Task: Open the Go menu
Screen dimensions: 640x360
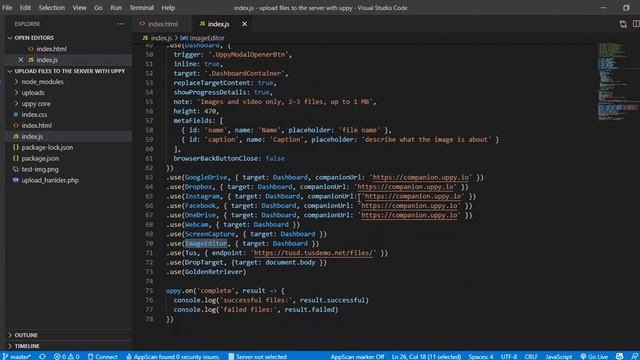Action: coord(98,7)
